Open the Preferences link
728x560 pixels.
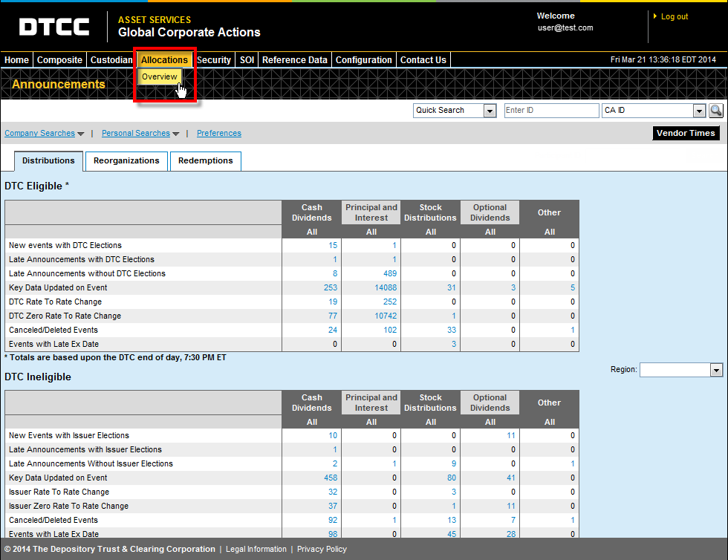pos(218,134)
